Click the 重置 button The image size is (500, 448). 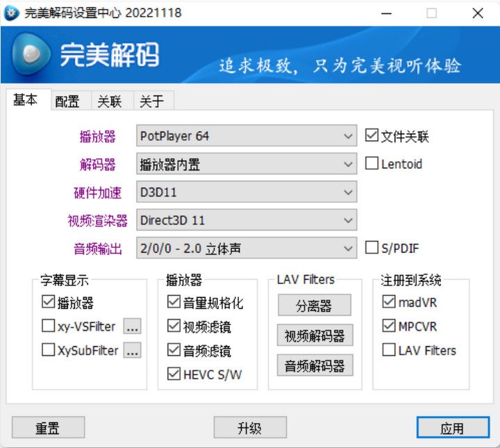coord(48,427)
